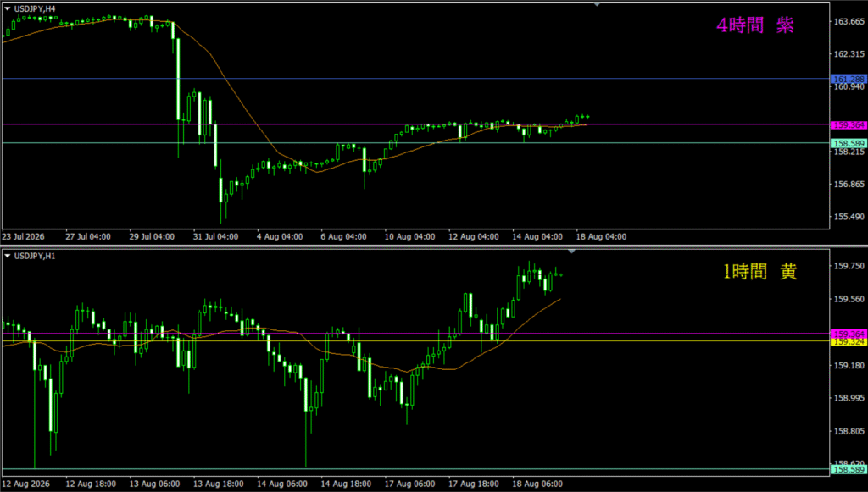Click the chart shift marker on H1 chart
The image size is (868, 492).
pos(572,252)
